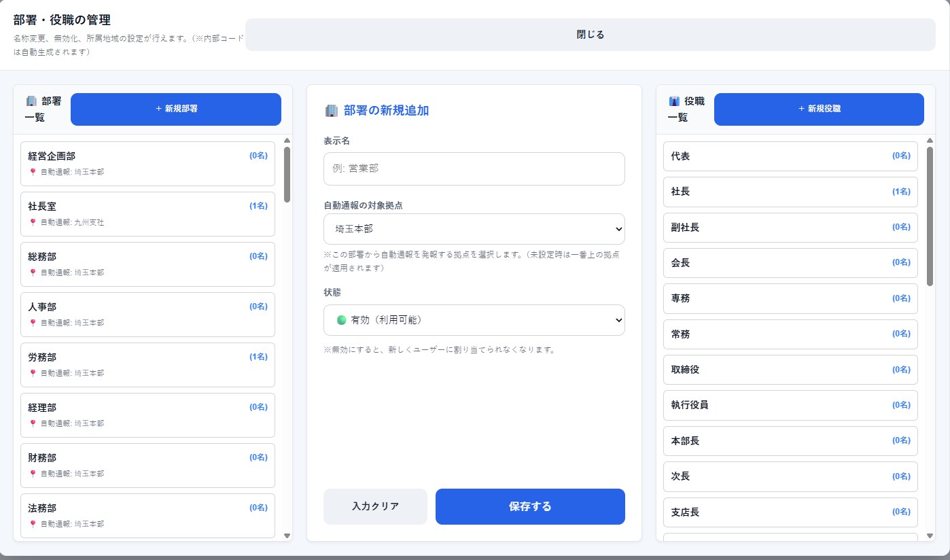Choose the 支店長 role row

pyautogui.click(x=790, y=512)
